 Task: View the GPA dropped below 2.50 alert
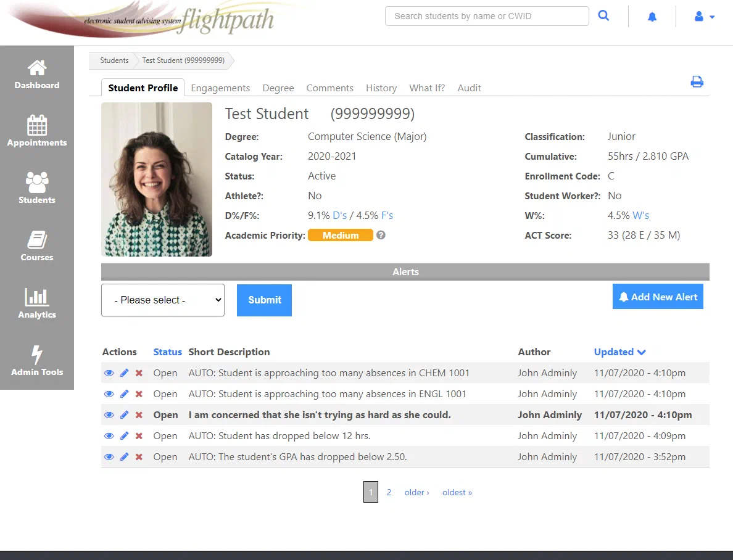click(x=109, y=456)
